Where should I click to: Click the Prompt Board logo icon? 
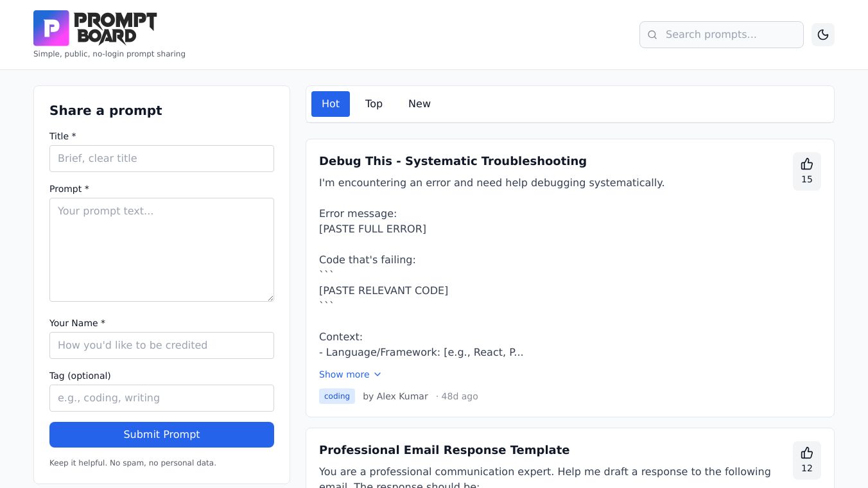pos(51,28)
